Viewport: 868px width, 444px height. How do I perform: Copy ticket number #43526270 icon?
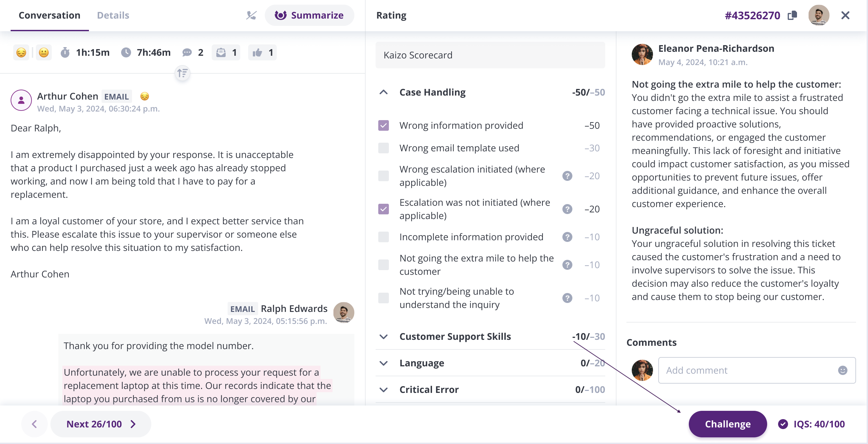click(792, 16)
